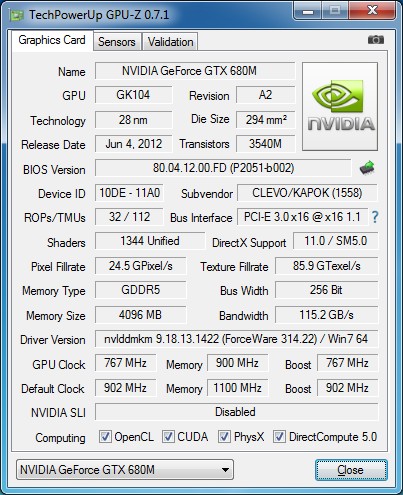This screenshot has width=403, height=495.
Task: Click the Revision field A2
Action: [266, 95]
